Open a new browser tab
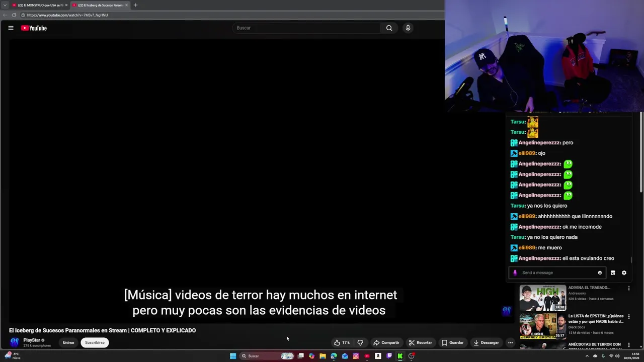Screen dimensions: 644x362 (135, 5)
